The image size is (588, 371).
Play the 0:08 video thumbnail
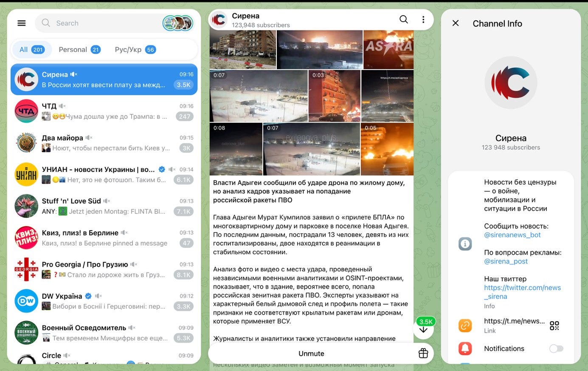click(236, 149)
